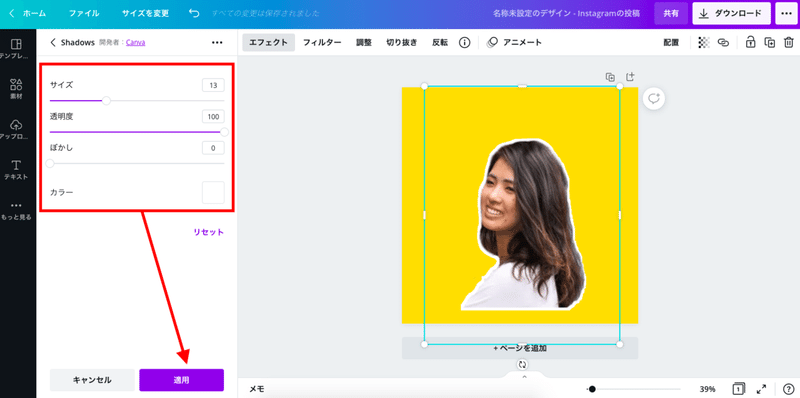
Task: Adjust the ぼかし slider handle
Action: 50,164
